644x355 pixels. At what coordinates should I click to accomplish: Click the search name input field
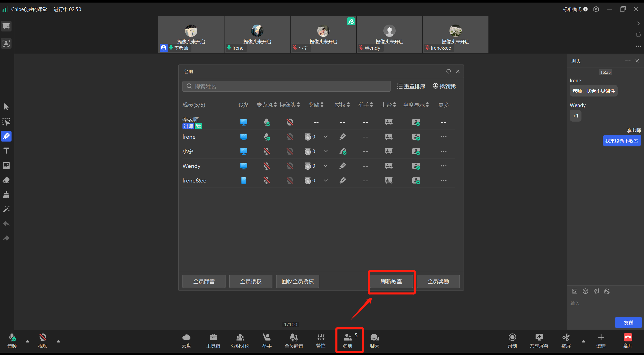(x=286, y=86)
